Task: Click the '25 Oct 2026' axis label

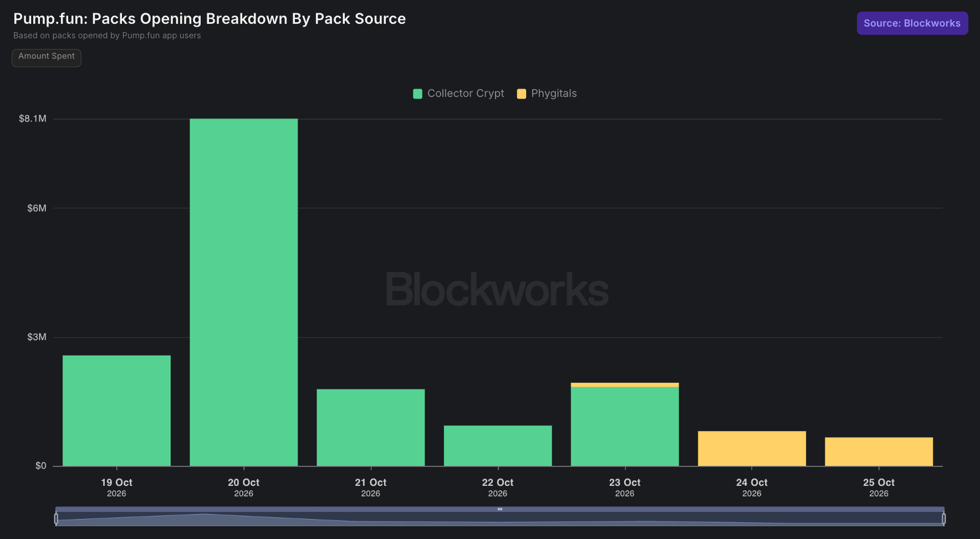Action: 879,487
